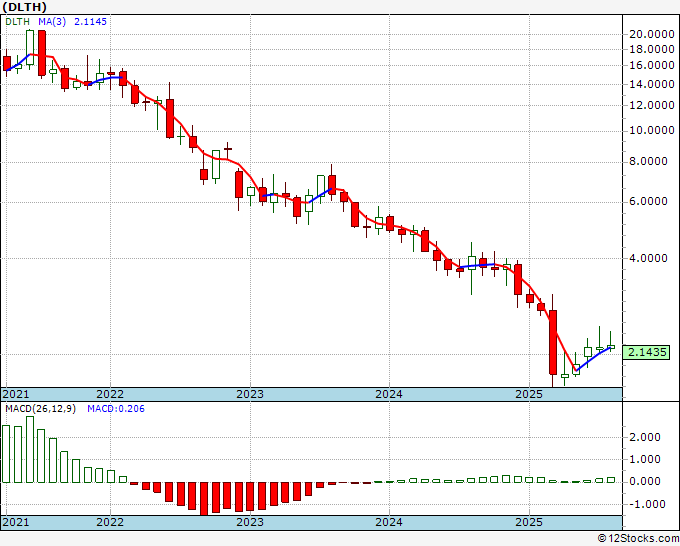This screenshot has width=680, height=546.
Task: Click 2025 on the MACD timeline
Action: 529,522
